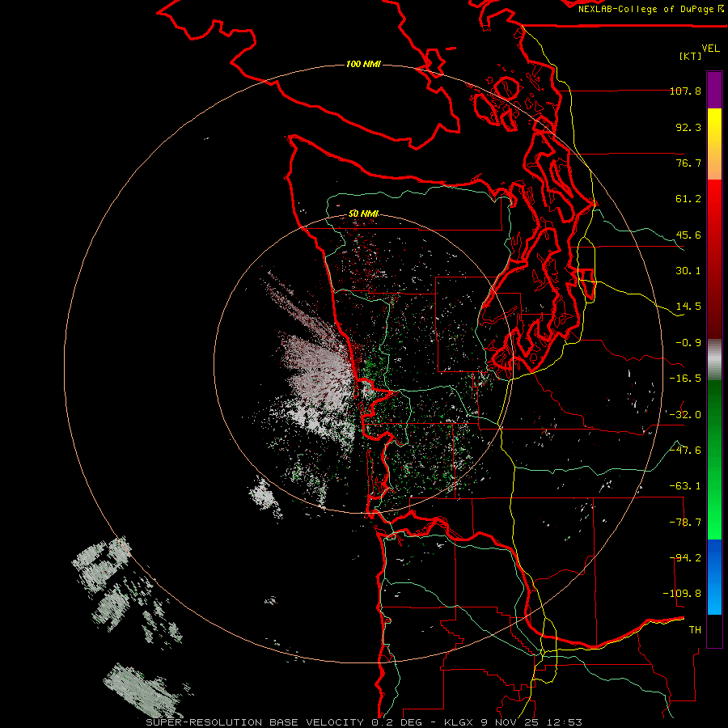Click the 76.7 velocity scale value

click(x=688, y=163)
